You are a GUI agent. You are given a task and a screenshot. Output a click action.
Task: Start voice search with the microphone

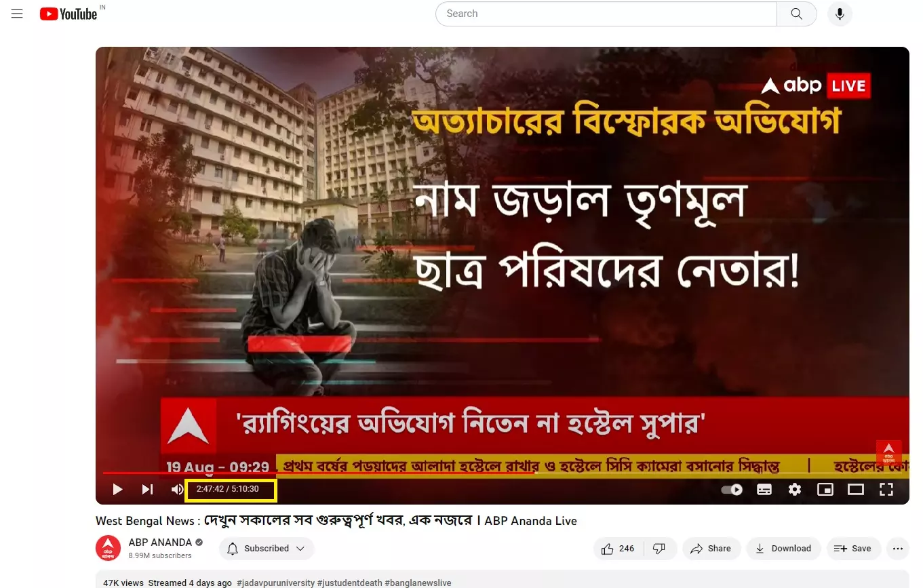pyautogui.click(x=840, y=14)
